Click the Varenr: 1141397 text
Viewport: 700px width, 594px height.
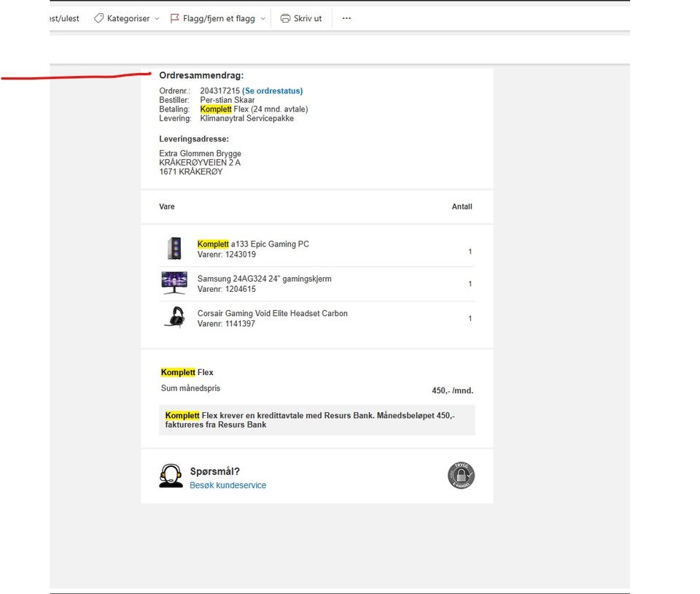[226, 324]
